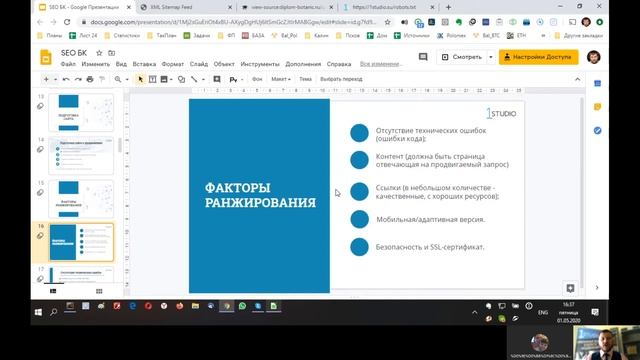640x360 pixels.
Task: Expand the Смотреть presentation options arrow
Action: click(491, 57)
